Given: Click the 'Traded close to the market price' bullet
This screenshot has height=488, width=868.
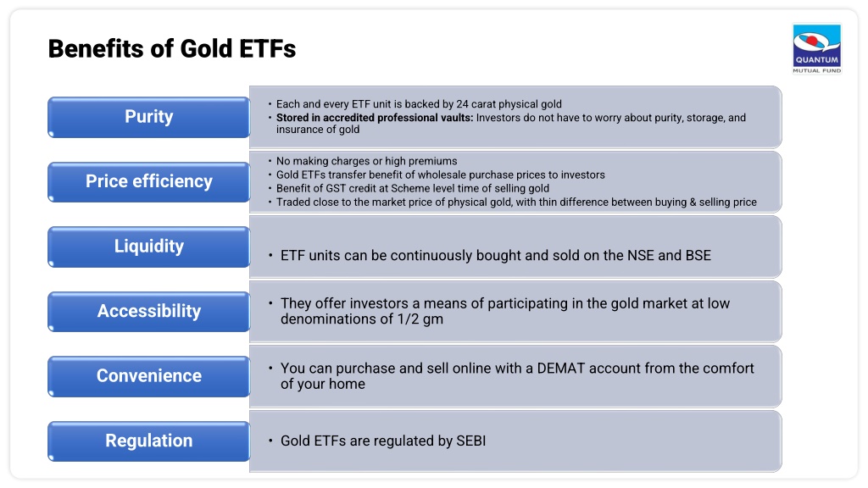Looking at the screenshot, I should coord(516,202).
